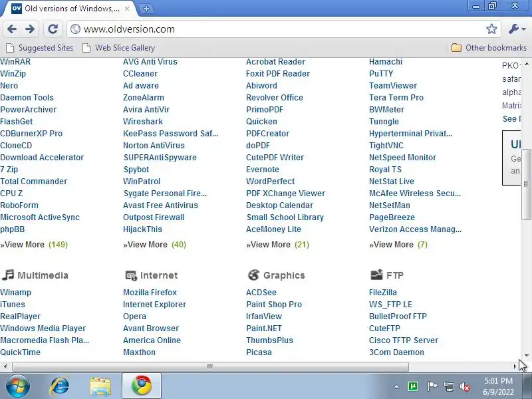Show hidden system tray icons
532x399 pixels.
point(396,386)
